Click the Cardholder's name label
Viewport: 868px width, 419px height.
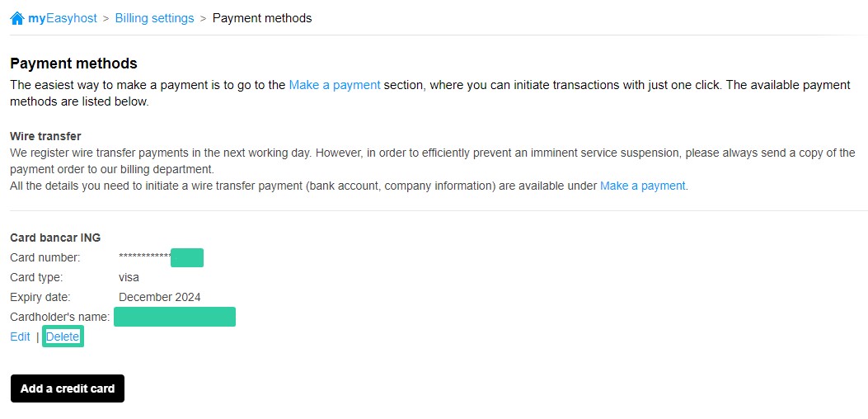pyautogui.click(x=60, y=317)
